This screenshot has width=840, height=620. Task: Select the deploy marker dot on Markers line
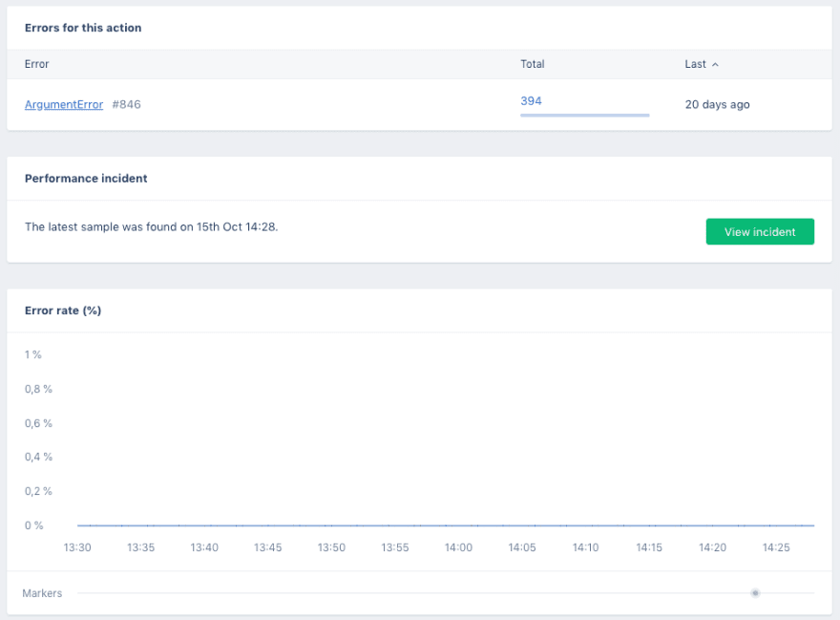tap(755, 592)
